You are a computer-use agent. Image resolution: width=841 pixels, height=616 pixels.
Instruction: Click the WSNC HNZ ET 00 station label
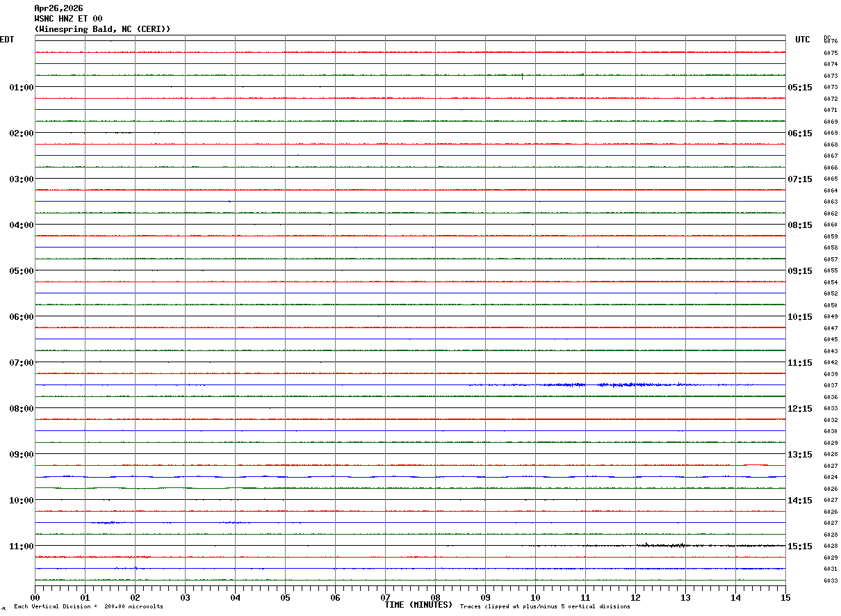(68, 19)
